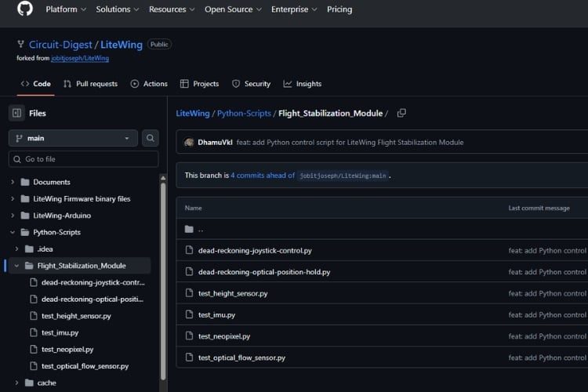Image resolution: width=588 pixels, height=392 pixels.
Task: Click the Go to file search field
Action: pyautogui.click(x=83, y=159)
